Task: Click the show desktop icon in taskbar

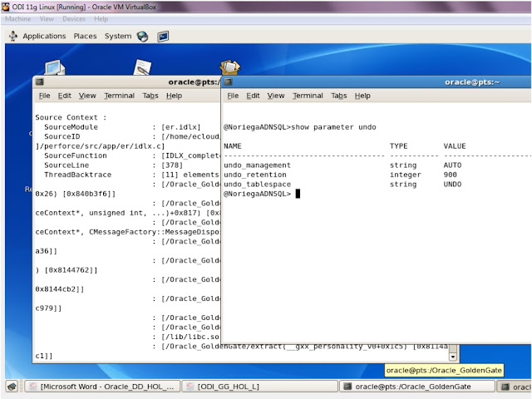Action: pos(12,387)
